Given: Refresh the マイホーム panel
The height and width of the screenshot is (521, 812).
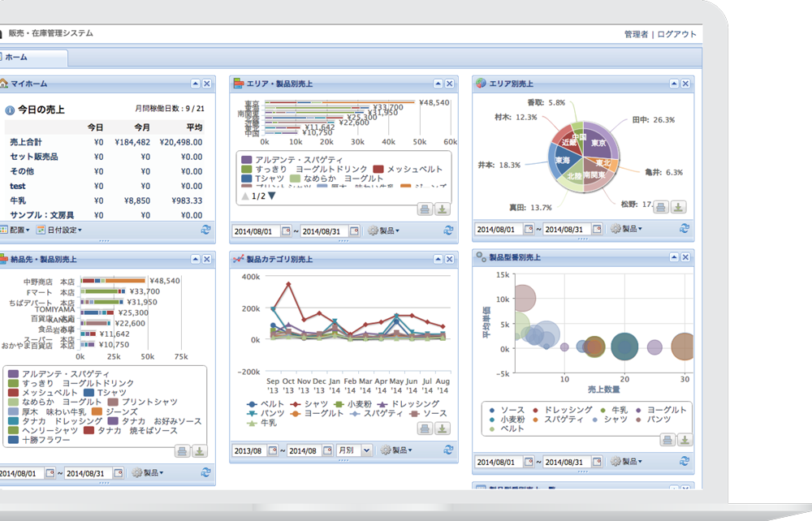Looking at the screenshot, I should pos(205,230).
